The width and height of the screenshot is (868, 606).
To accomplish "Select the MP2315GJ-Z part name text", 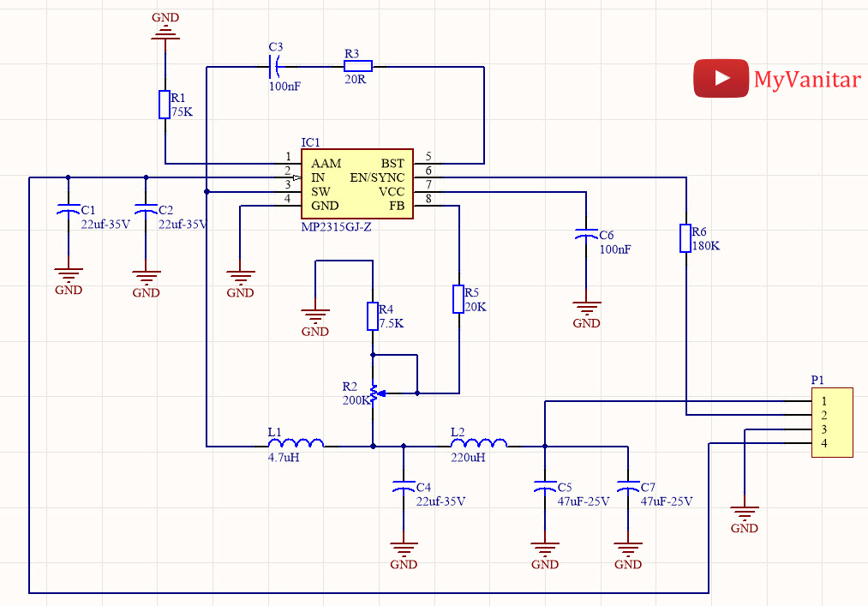I will 336,227.
